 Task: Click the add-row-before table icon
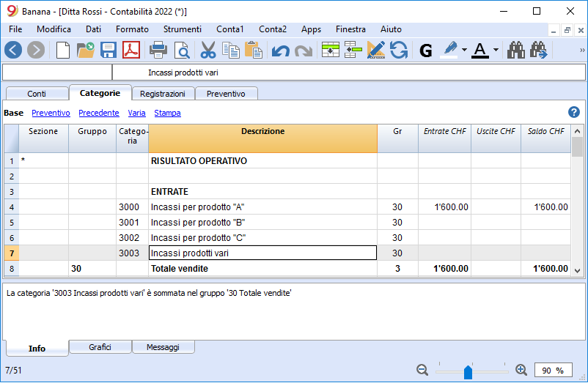[x=353, y=50]
